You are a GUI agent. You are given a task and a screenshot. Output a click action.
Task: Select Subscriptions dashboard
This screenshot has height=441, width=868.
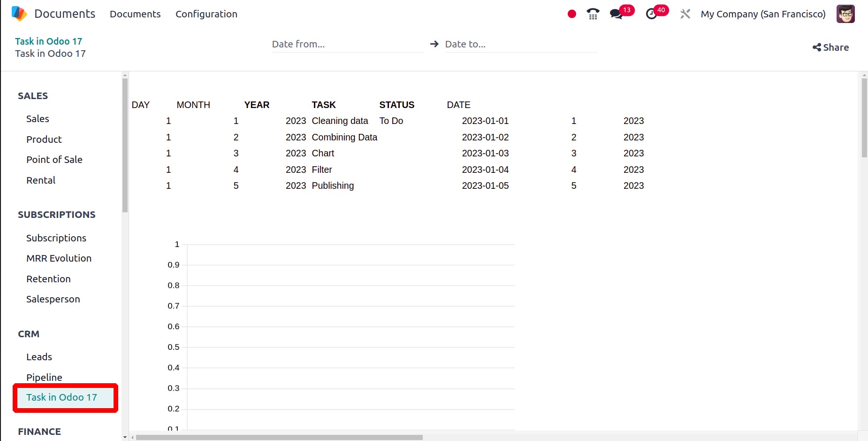tap(56, 238)
